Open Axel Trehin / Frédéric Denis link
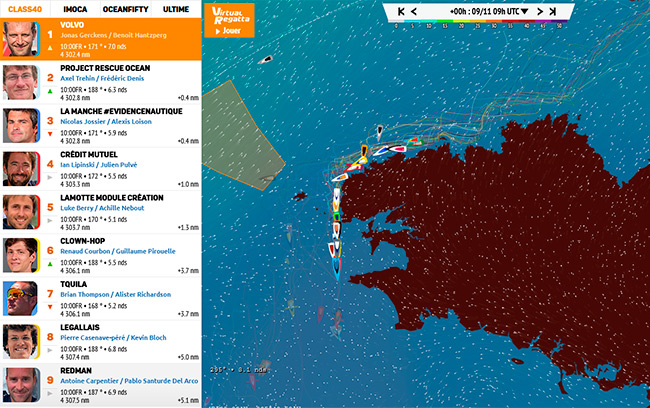The height and width of the screenshot is (408, 650). point(102,78)
